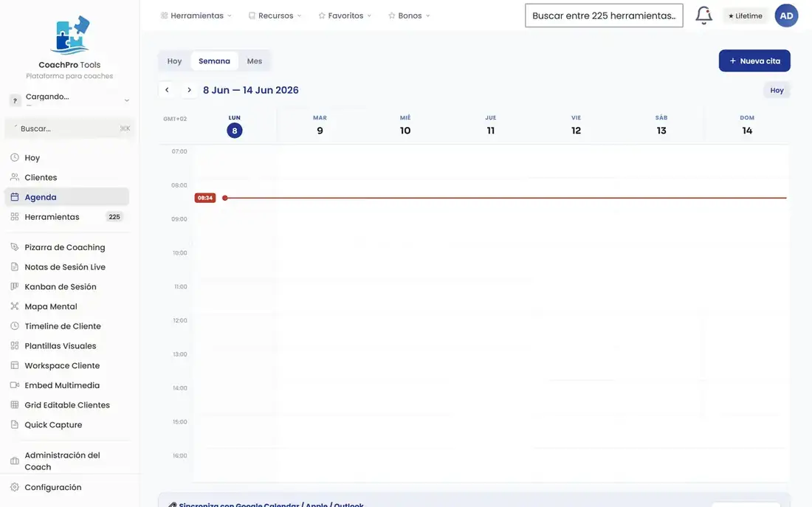Click the star icon next to Favoritos

coord(322,15)
